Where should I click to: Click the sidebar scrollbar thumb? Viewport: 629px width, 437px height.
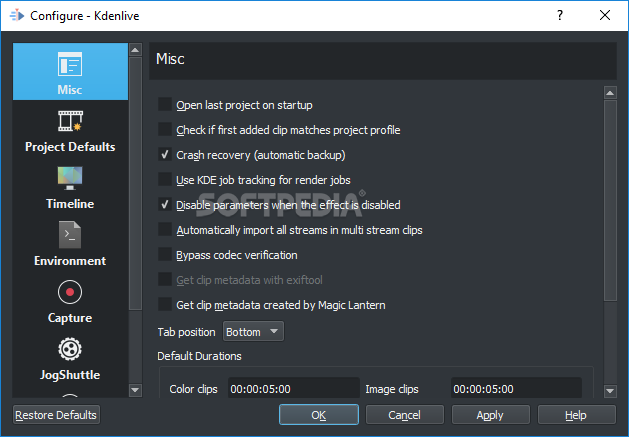135,183
